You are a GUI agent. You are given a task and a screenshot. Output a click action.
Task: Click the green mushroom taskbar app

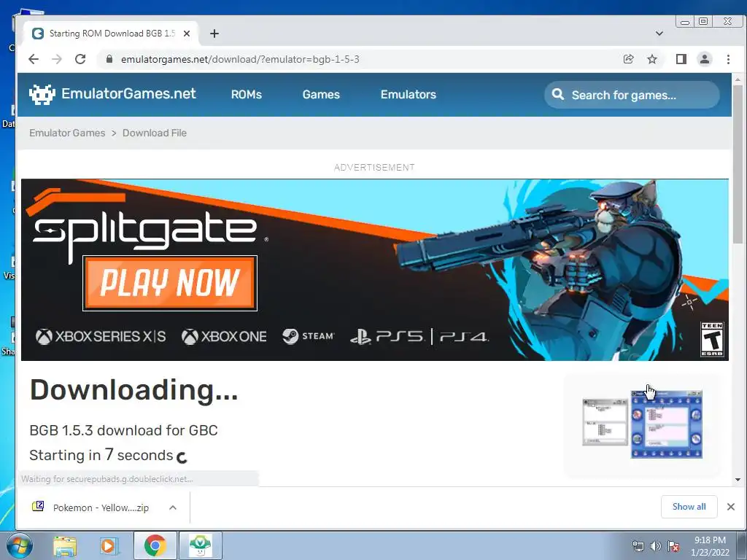[200, 545]
